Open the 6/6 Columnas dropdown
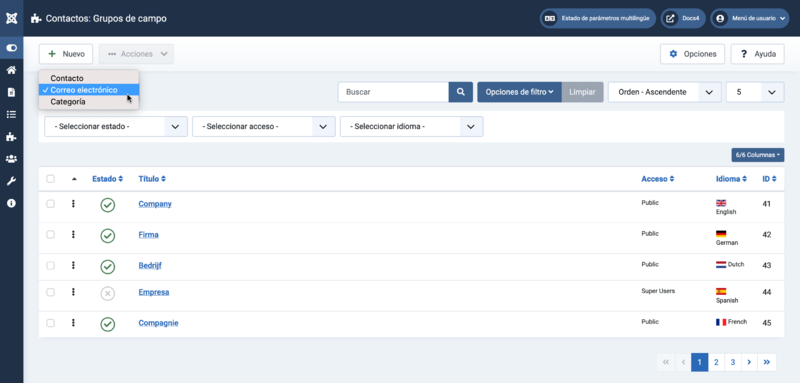The width and height of the screenshot is (800, 383). (758, 155)
